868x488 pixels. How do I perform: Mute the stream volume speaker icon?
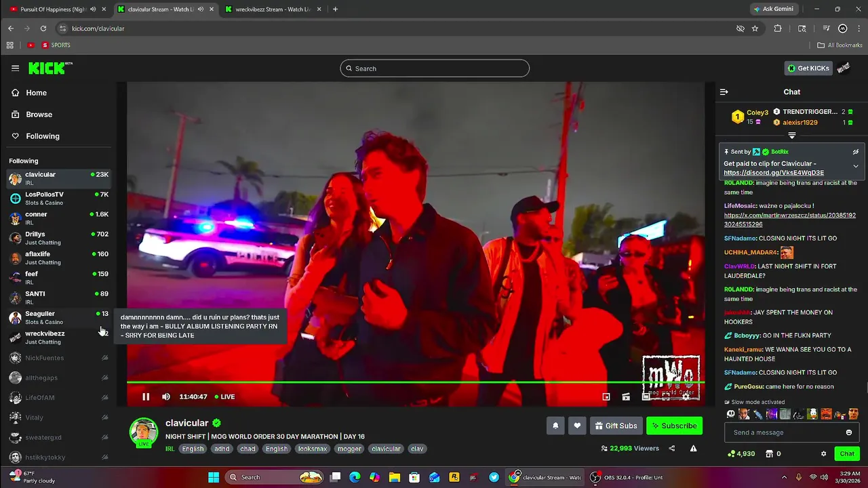pos(166,396)
